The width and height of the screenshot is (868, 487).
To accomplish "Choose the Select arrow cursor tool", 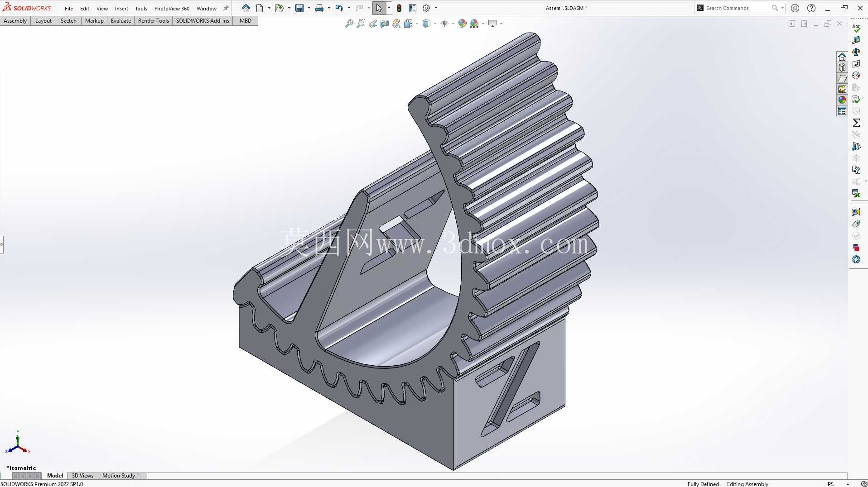I will [x=379, y=8].
